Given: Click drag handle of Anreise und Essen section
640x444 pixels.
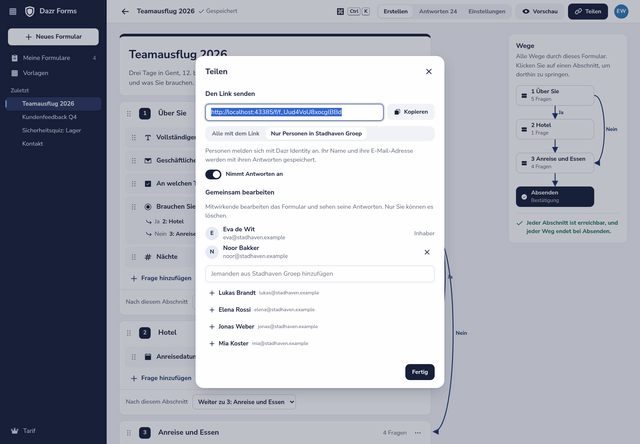Looking at the screenshot, I should point(129,433).
